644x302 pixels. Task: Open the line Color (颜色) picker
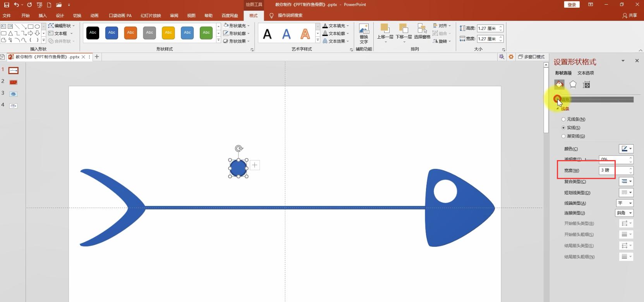626,149
